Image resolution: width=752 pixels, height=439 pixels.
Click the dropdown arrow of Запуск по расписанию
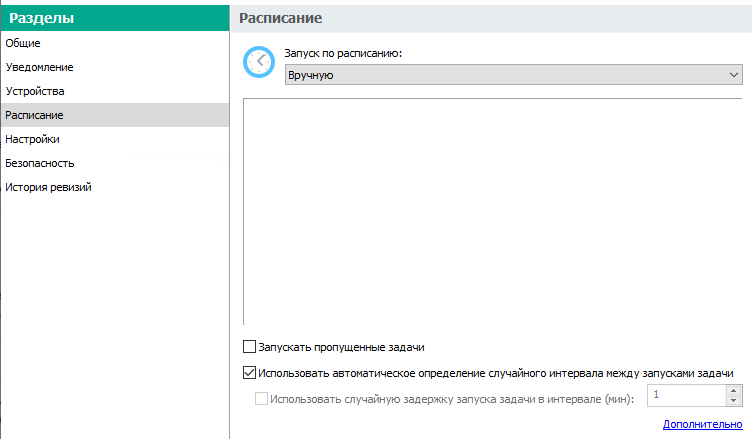[733, 75]
